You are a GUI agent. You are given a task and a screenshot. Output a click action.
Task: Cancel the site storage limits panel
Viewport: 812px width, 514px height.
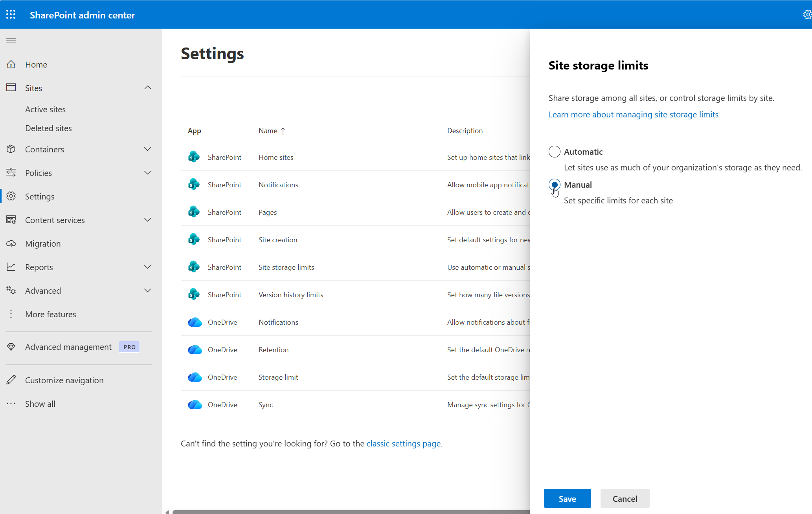click(x=625, y=498)
